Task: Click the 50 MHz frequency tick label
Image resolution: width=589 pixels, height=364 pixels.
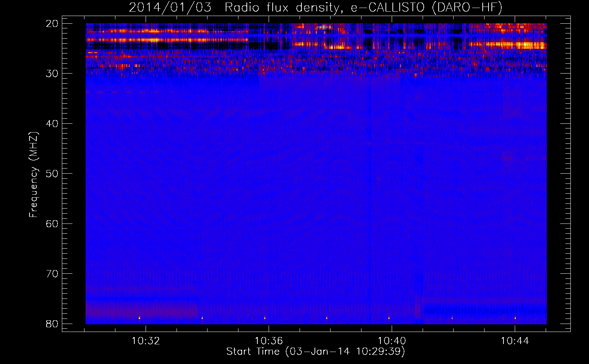Action: (52, 174)
